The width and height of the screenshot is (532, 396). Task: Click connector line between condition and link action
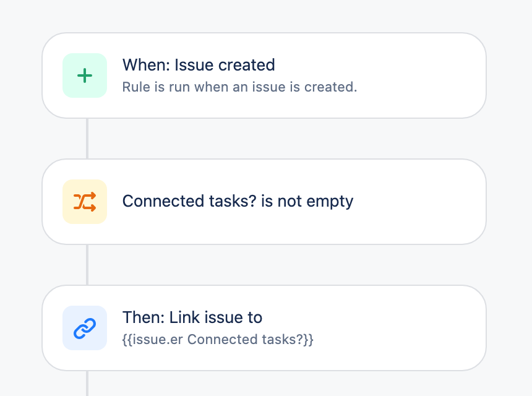tap(87, 265)
